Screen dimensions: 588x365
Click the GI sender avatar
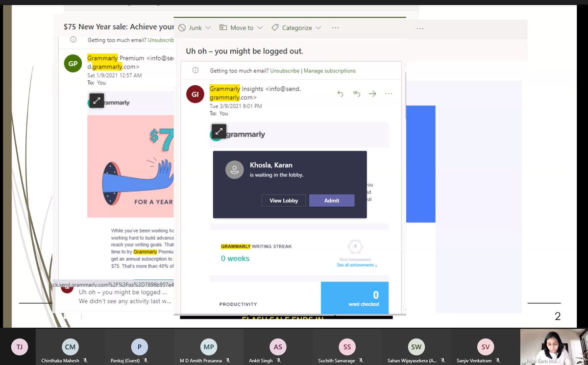coord(195,94)
